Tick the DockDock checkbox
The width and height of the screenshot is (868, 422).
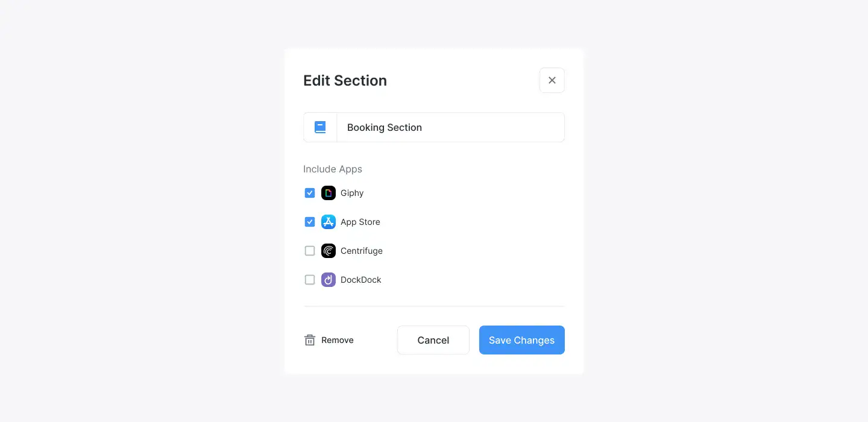pos(310,280)
